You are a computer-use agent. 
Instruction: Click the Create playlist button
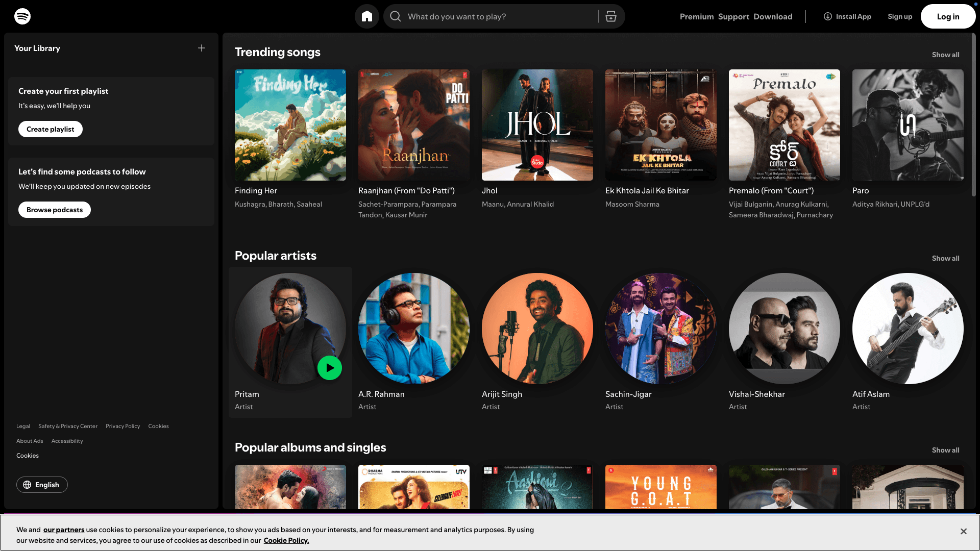coord(51,129)
